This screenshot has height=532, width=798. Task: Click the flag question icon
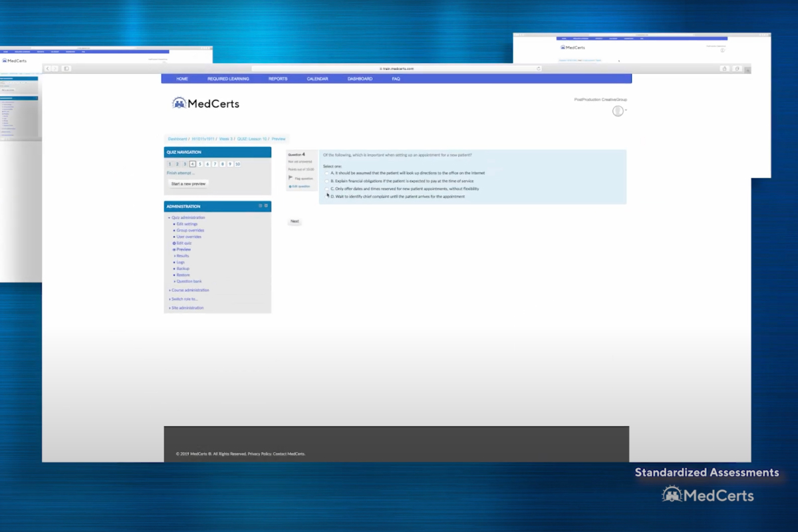291,178
